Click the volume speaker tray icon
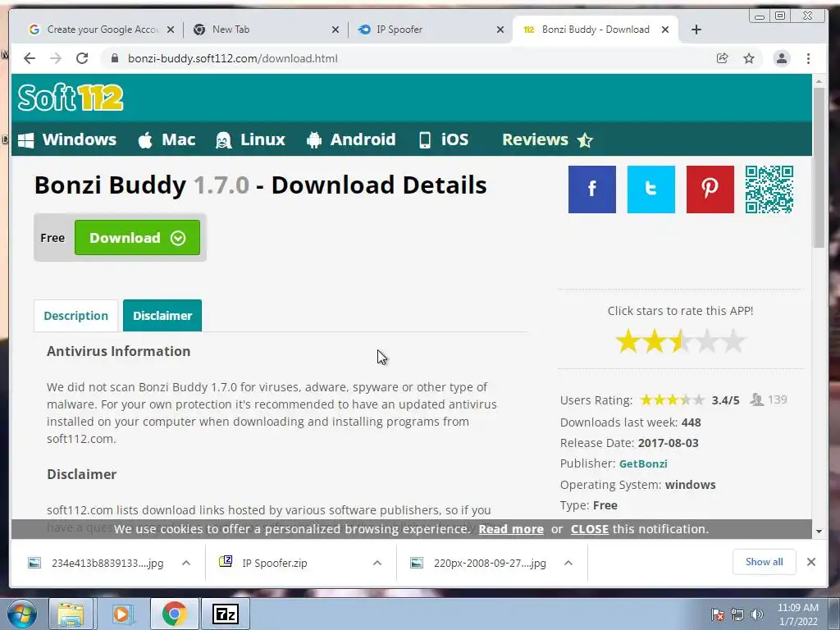840x630 pixels. point(756,614)
